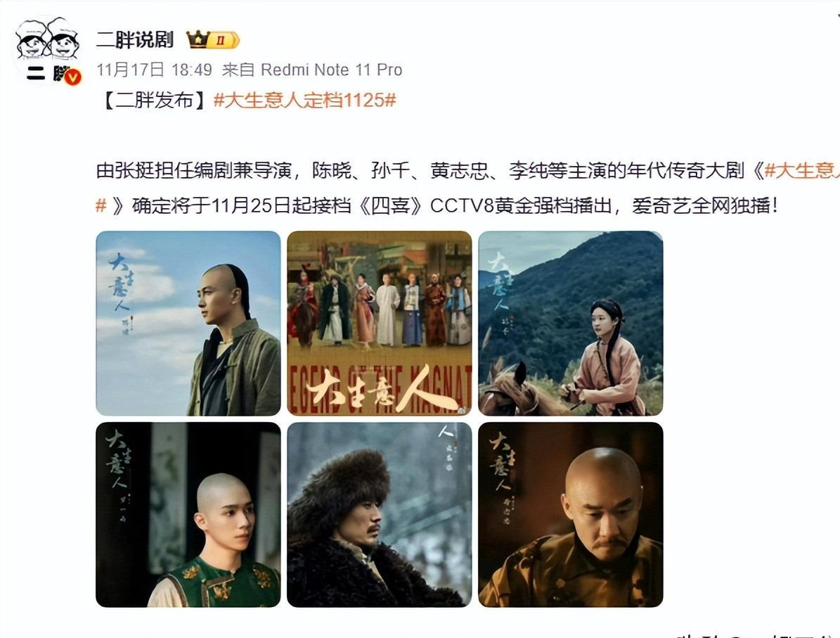This screenshot has height=638, width=840.
Task: Click the roman numeral II level badge
Action: 224,40
